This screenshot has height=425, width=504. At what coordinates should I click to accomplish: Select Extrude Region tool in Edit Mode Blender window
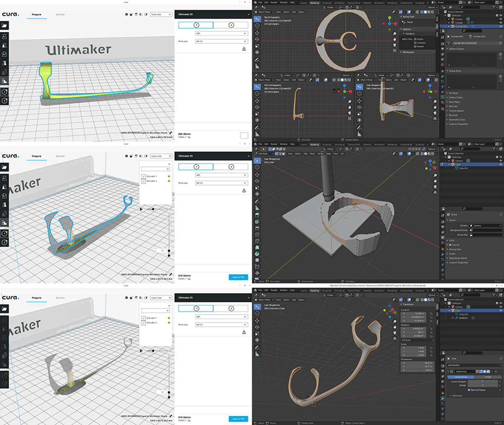click(257, 215)
